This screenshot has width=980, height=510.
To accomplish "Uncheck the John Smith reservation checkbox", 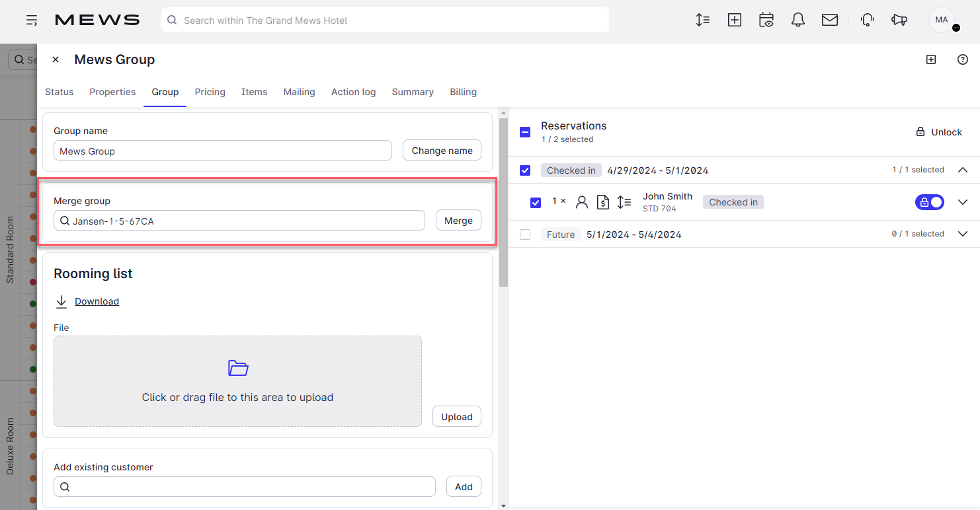I will coord(536,202).
